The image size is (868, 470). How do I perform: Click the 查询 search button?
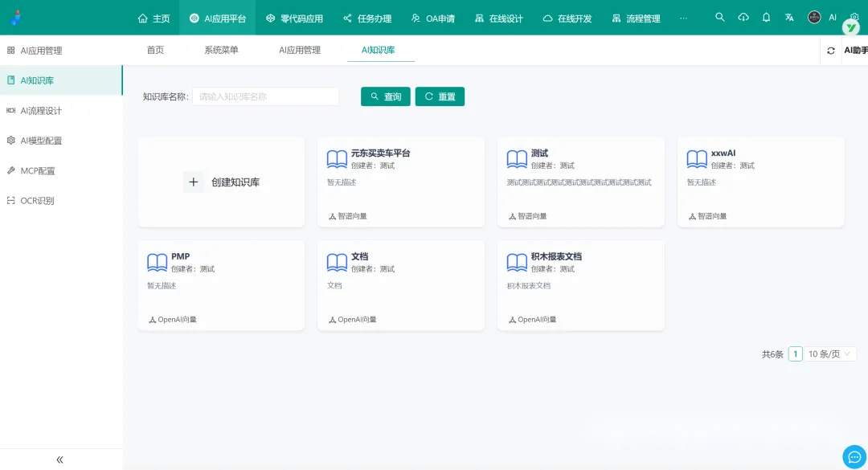386,96
